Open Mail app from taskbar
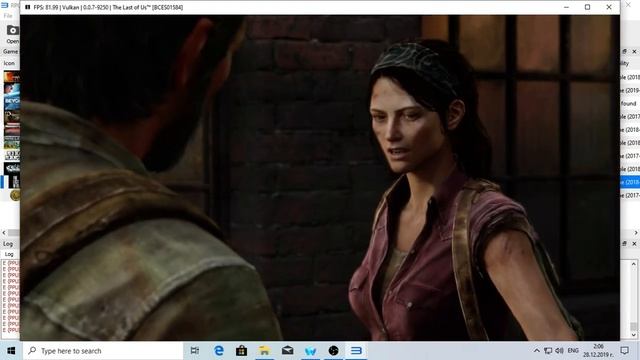This screenshot has width=640, height=360. (x=287, y=351)
